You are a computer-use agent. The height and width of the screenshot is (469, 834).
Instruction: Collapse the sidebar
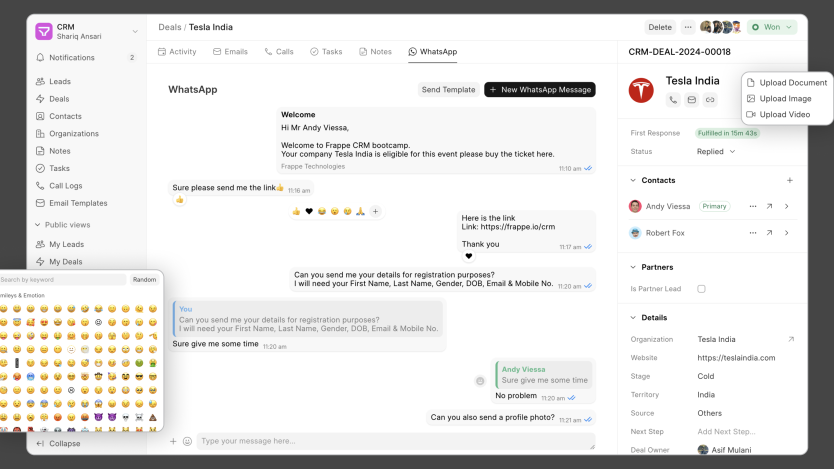[58, 443]
